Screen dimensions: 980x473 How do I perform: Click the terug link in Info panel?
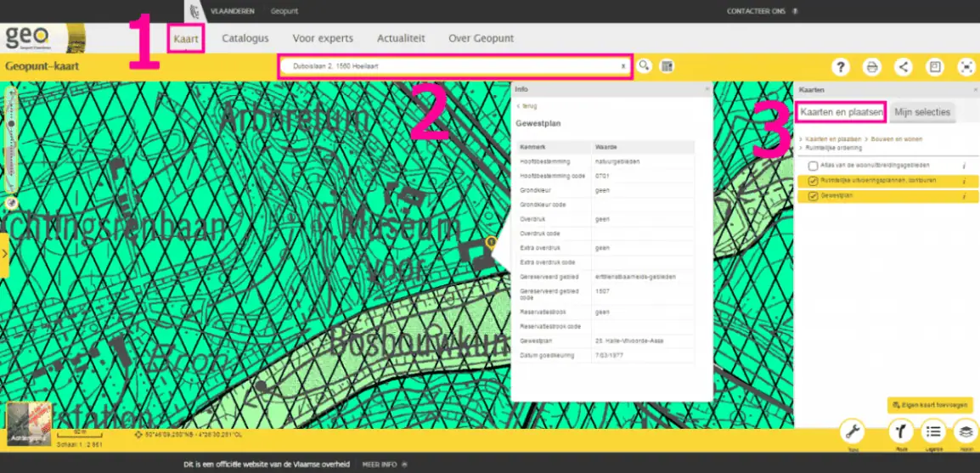(x=529, y=106)
